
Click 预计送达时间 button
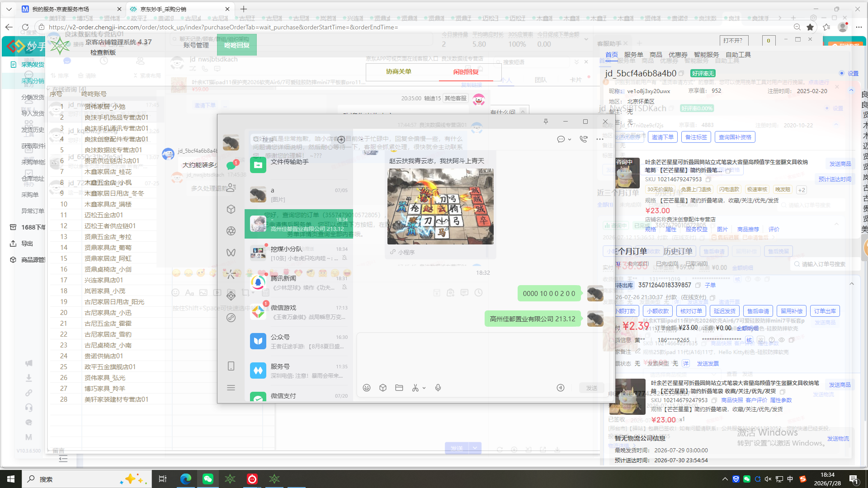pyautogui.click(x=835, y=179)
